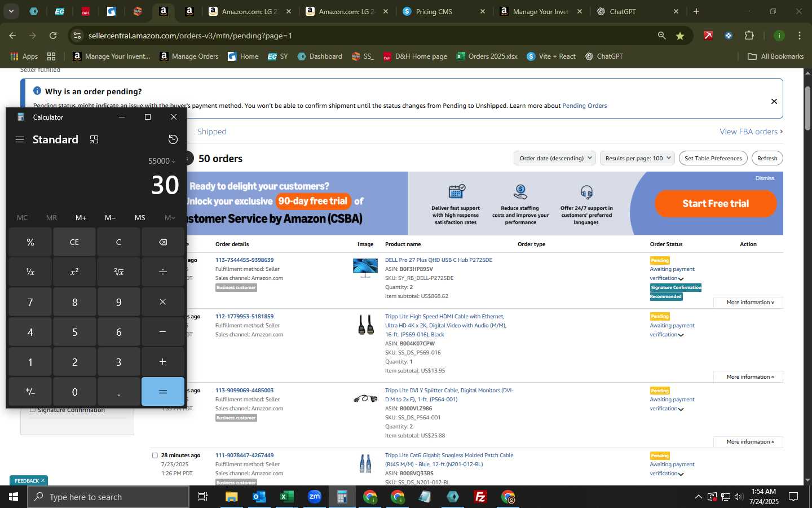Click the browser Back arrow
812x508 pixels.
coord(12,36)
